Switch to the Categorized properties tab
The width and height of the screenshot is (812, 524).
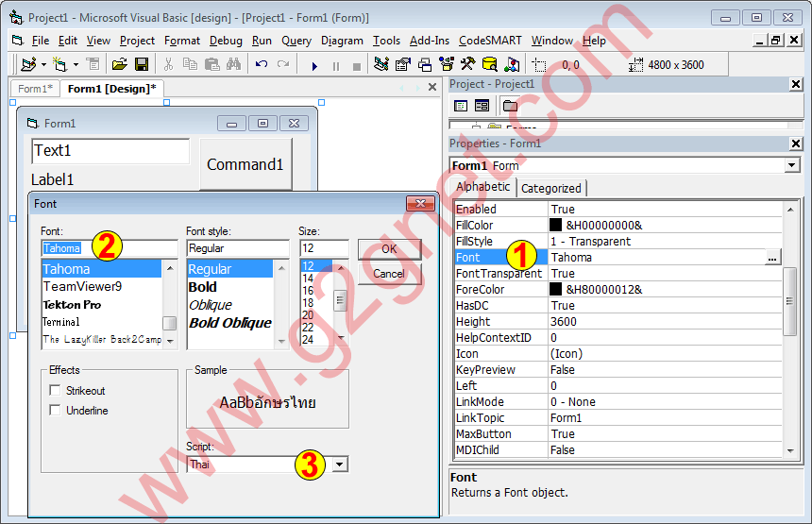[551, 189]
